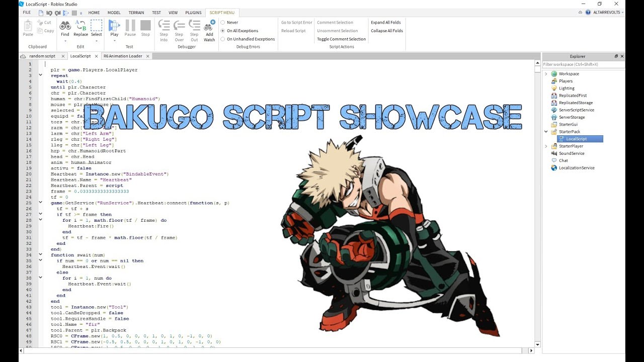Select On All Exceptions option

(x=239, y=31)
